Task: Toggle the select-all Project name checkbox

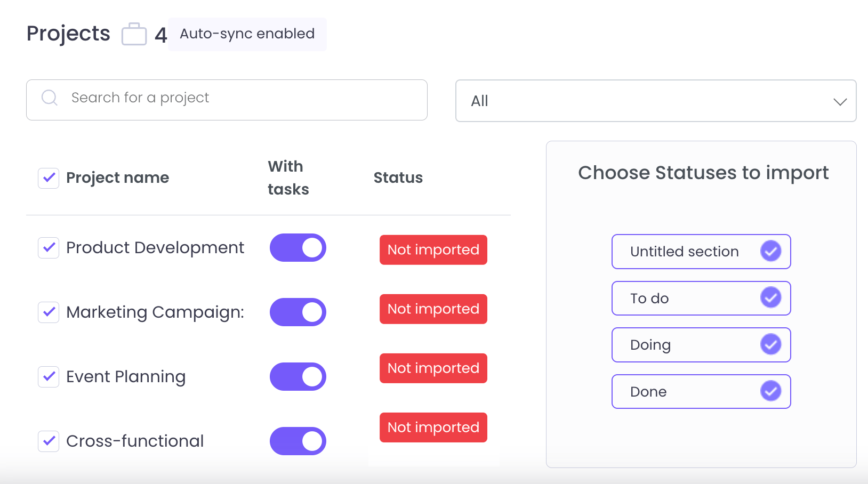Action: 49,178
